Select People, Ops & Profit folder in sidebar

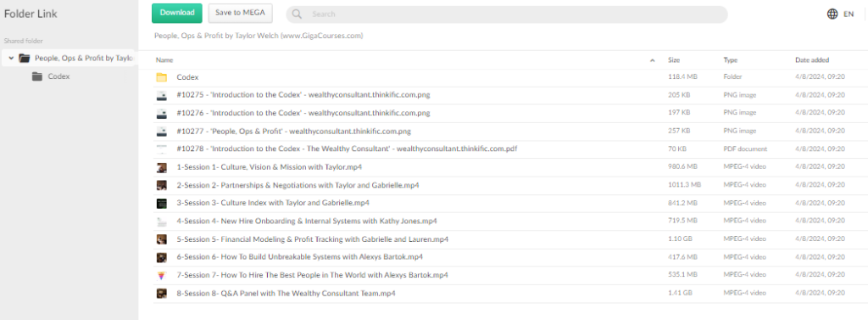(84, 58)
